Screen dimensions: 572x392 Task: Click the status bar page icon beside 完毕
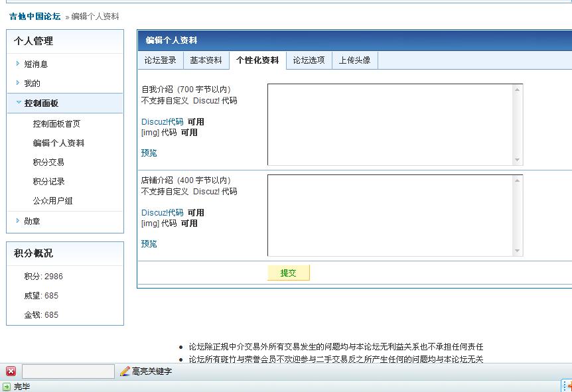[7, 387]
